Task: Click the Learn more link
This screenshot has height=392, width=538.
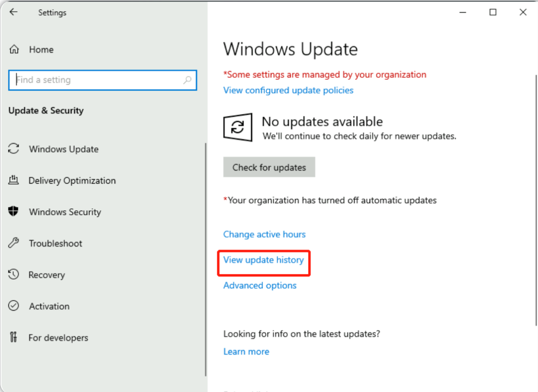Action: point(246,352)
